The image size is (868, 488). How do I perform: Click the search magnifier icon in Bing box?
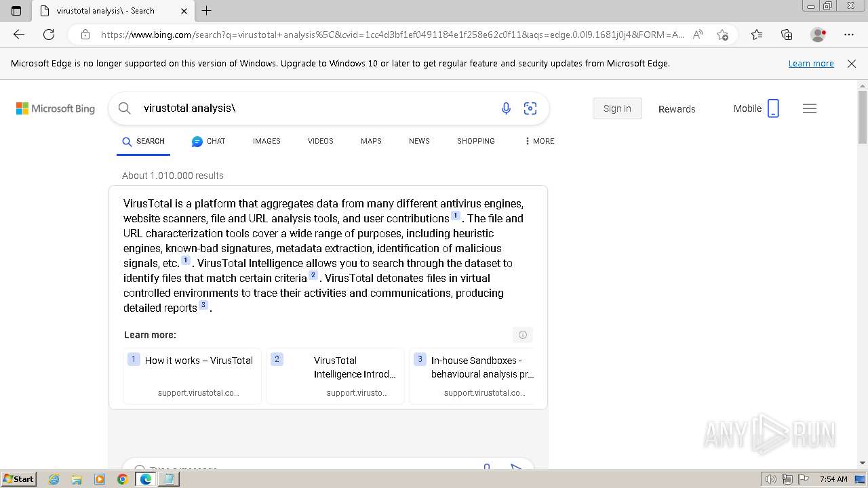124,108
